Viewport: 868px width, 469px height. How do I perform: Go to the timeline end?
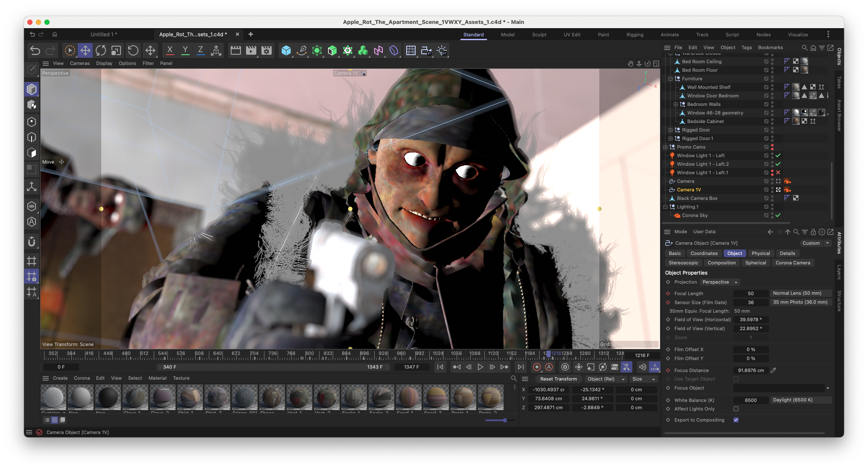520,367
